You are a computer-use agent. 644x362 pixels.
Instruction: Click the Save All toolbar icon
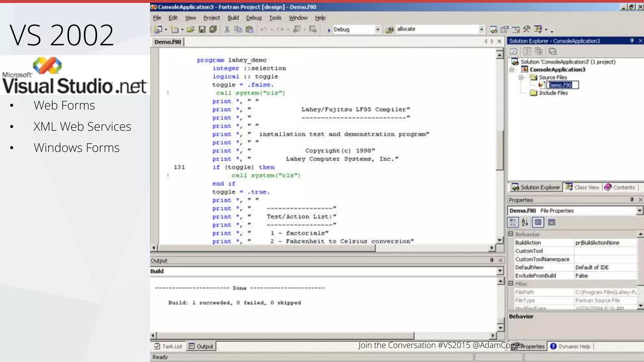pyautogui.click(x=213, y=30)
